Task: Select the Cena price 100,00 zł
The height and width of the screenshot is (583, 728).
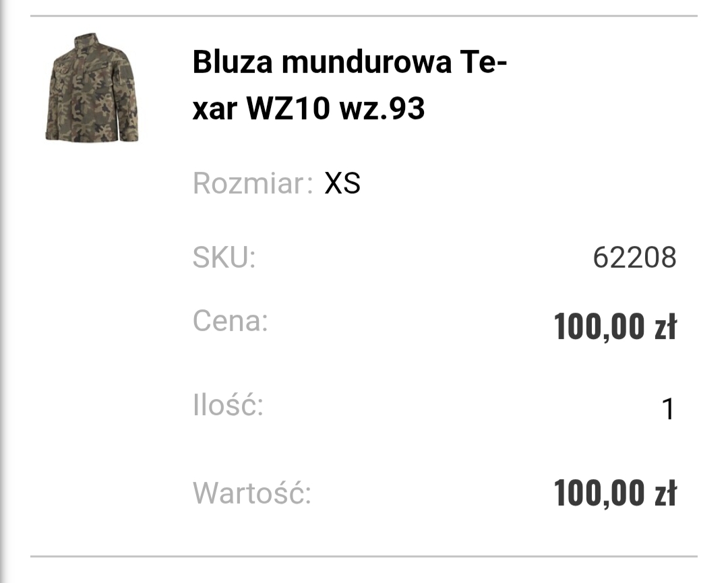Action: 615,326
